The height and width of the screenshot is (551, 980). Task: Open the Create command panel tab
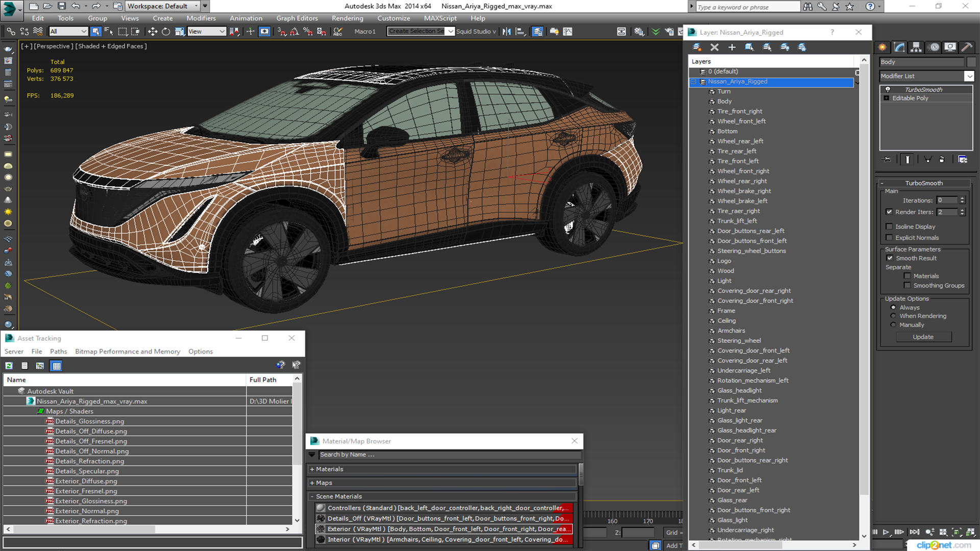(x=883, y=47)
